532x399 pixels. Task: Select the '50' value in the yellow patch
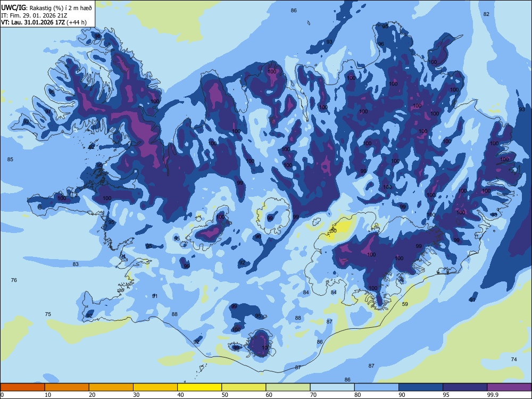point(334,231)
